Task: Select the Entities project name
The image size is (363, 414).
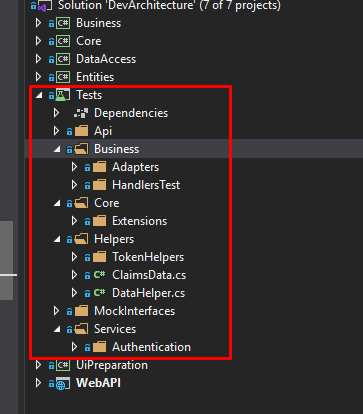Action: pos(95,77)
